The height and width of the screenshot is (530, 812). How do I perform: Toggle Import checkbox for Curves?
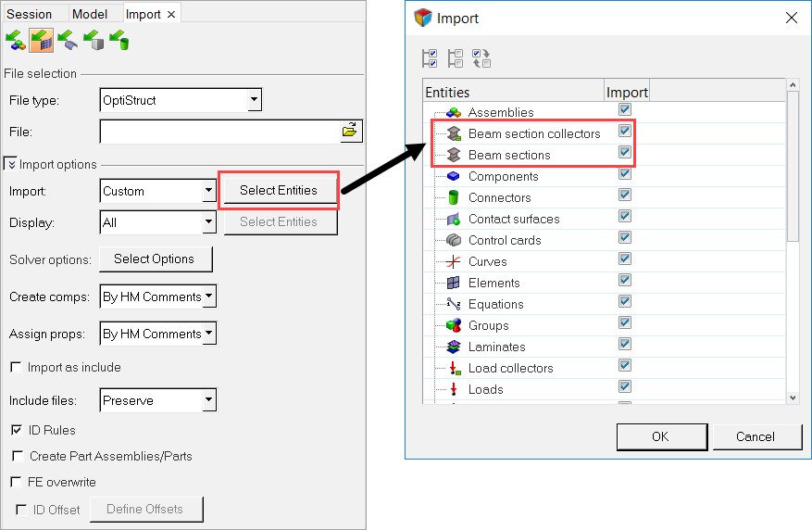click(625, 259)
